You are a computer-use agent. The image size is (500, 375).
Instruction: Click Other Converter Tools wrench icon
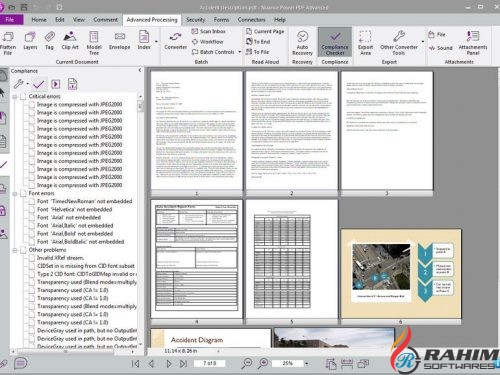coord(399,36)
